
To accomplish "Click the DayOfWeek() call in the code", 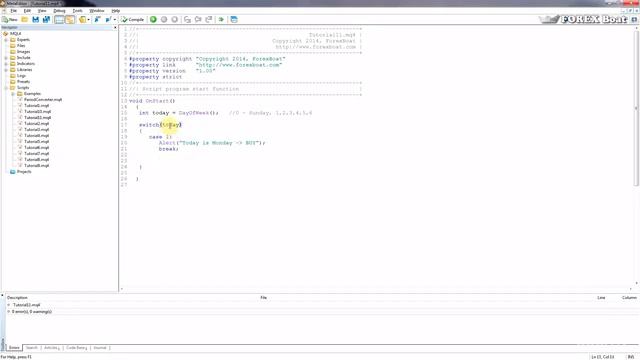I will point(198,113).
